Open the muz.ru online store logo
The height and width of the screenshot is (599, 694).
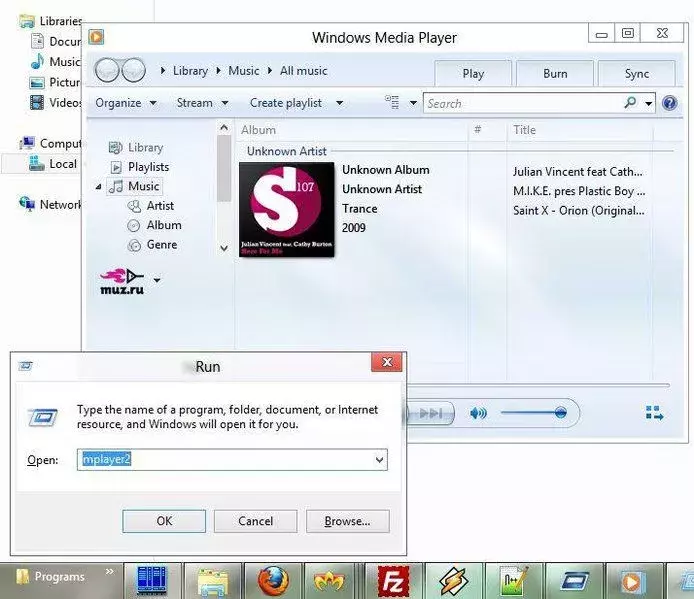click(x=122, y=281)
